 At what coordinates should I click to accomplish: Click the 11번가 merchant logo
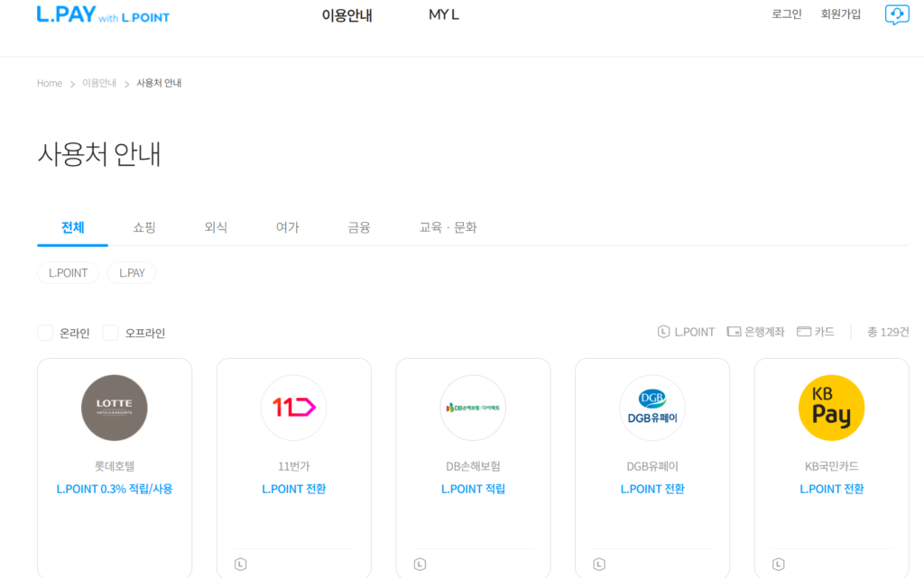coord(293,408)
